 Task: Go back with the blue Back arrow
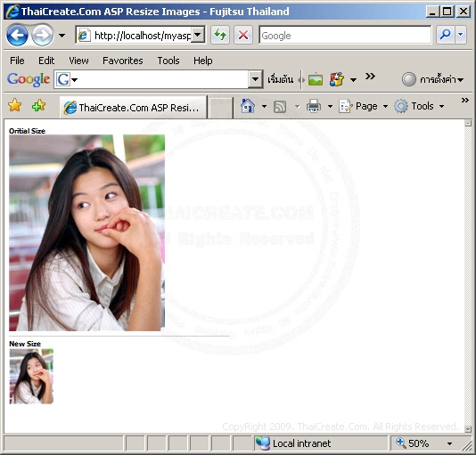click(17, 36)
